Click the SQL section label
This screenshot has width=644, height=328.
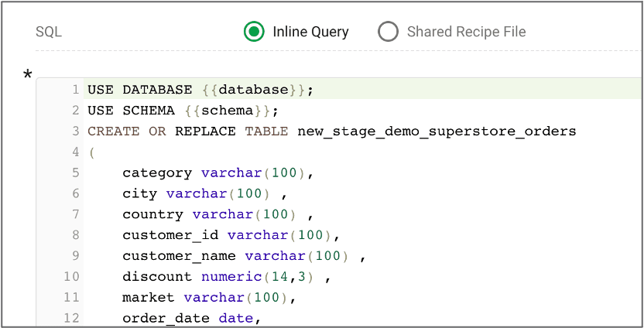click(49, 32)
